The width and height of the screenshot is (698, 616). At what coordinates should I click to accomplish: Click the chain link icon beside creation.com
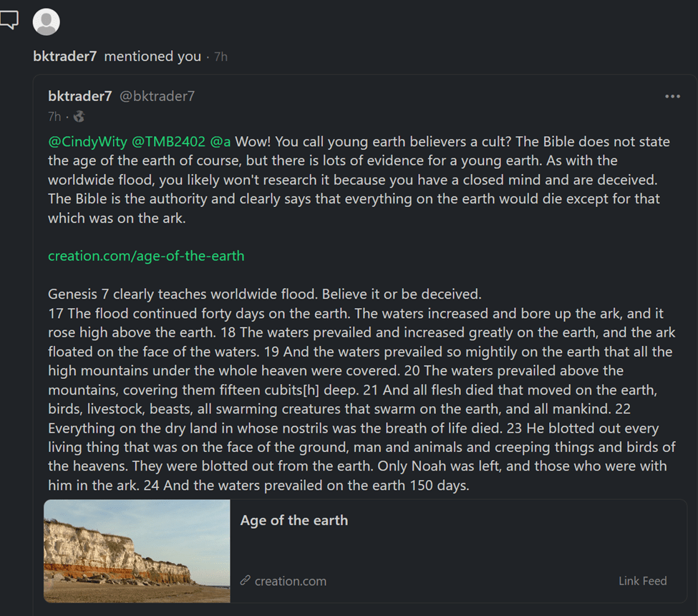click(x=245, y=581)
